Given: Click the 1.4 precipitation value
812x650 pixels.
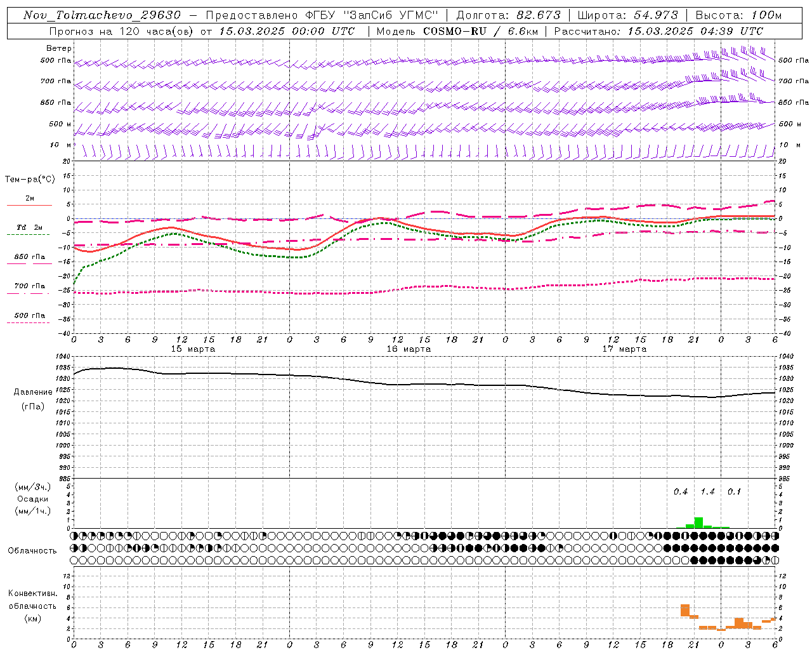Looking at the screenshot, I should tap(707, 492).
